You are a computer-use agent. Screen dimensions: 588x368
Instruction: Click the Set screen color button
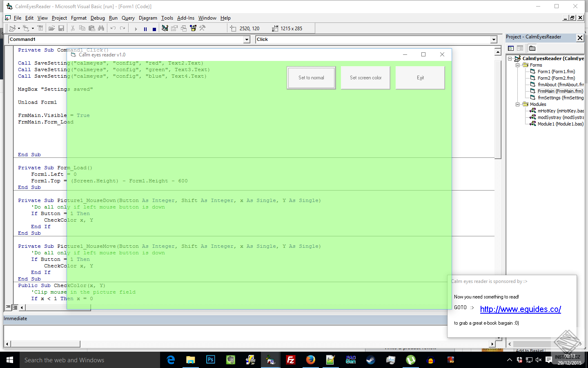(x=365, y=78)
